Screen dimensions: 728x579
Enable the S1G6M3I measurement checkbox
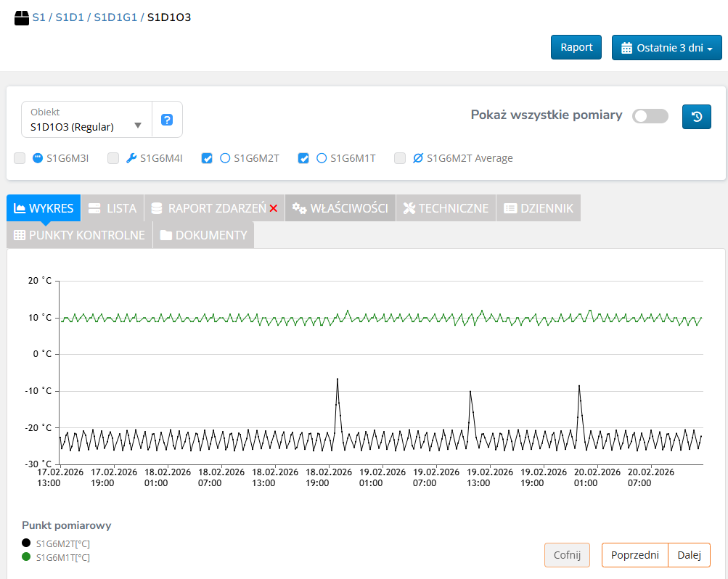click(x=20, y=158)
